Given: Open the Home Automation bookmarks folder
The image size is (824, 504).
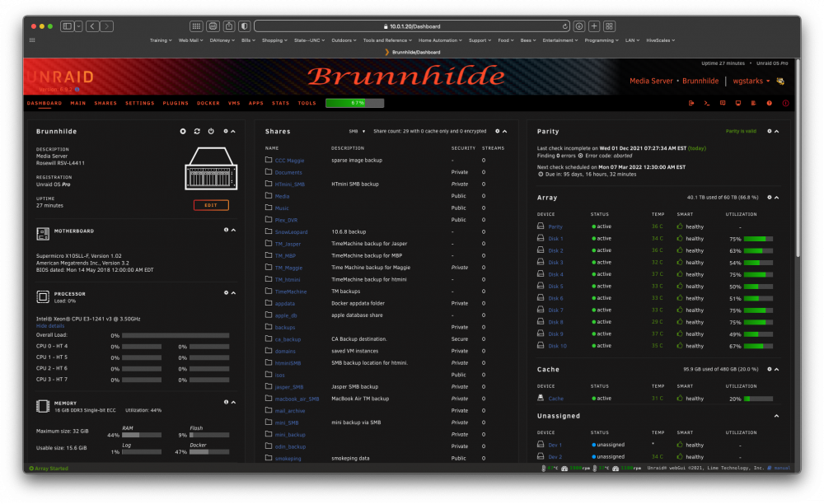Looking at the screenshot, I should click(x=440, y=40).
